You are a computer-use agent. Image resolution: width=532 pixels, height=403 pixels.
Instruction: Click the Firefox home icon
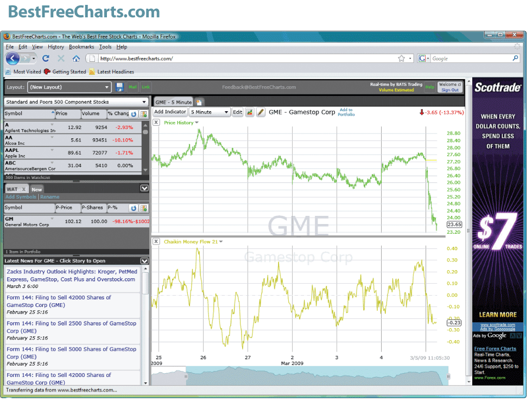click(76, 59)
